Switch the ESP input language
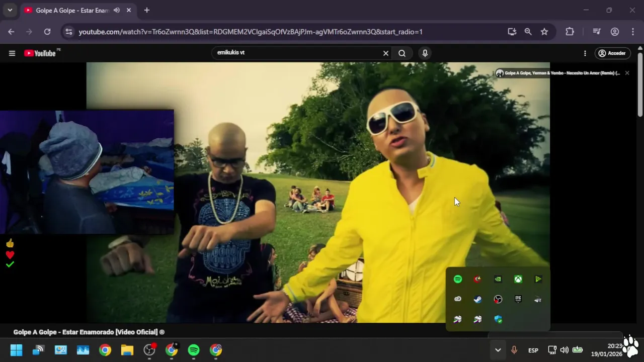644x362 pixels. point(533,350)
